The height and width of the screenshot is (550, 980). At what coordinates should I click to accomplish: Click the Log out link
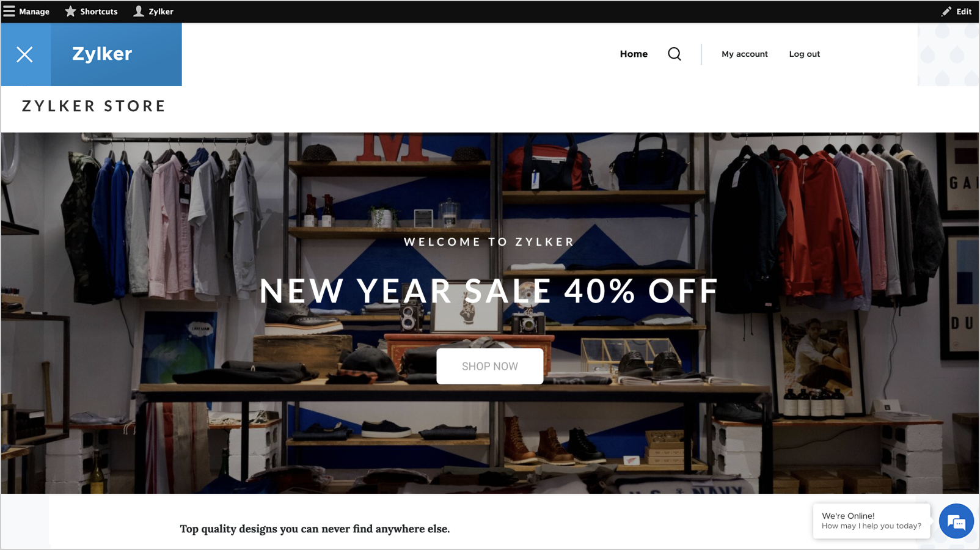pos(804,54)
